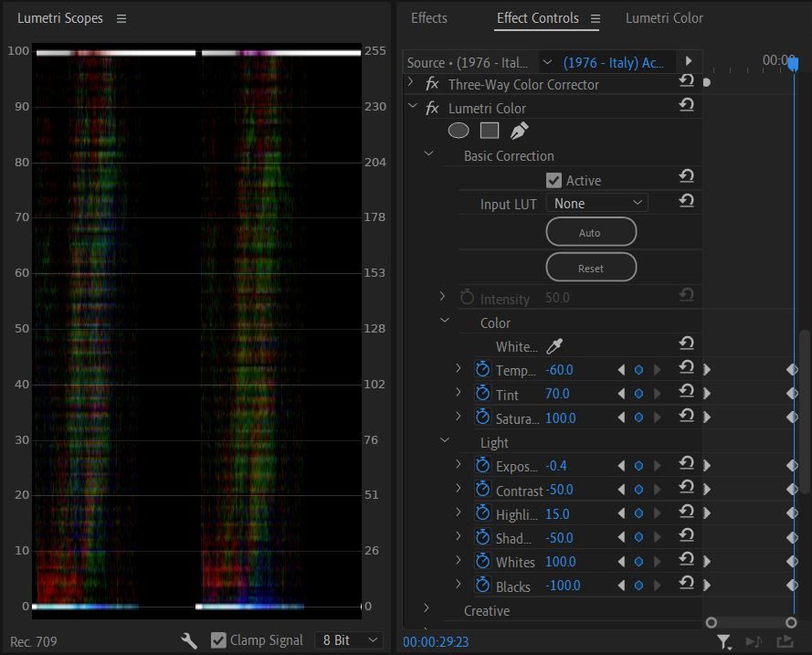
Task: Click the Highlights value 15.0
Action: 557,513
